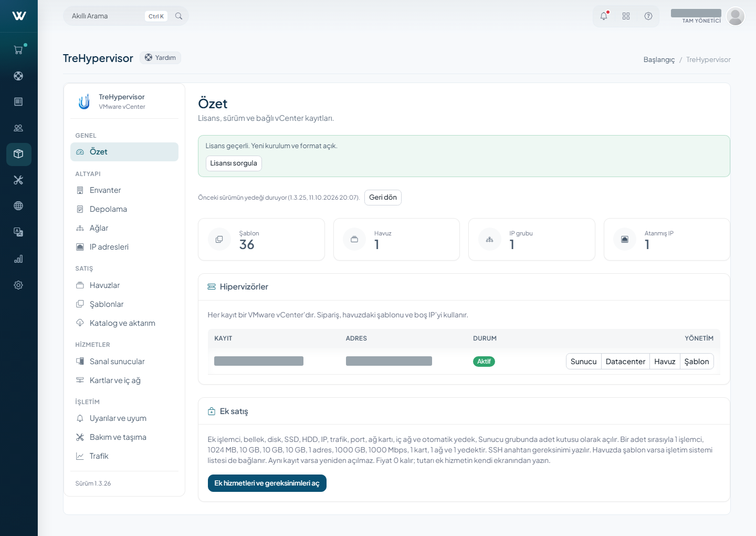Select Bakım ve taşıma
The height and width of the screenshot is (536, 756).
[x=124, y=437]
